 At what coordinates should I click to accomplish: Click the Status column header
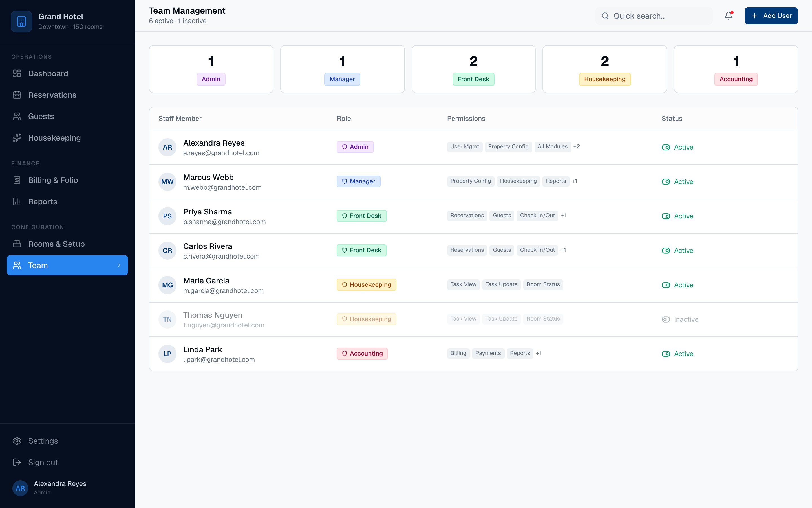tap(672, 119)
